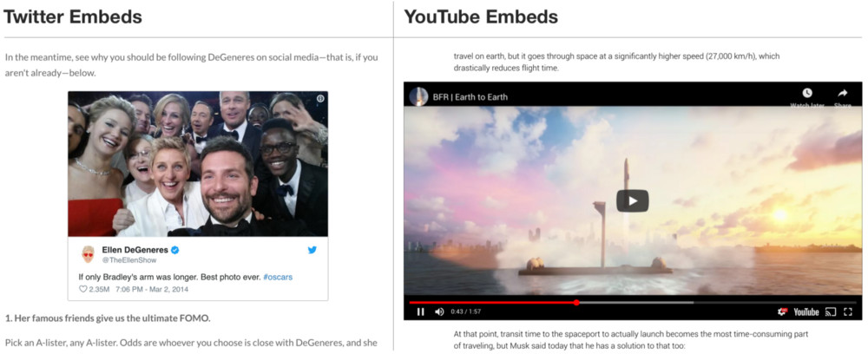This screenshot has width=868, height=354.
Task: Open the 'BFR | Earth to Earth' video title
Action: click(470, 97)
